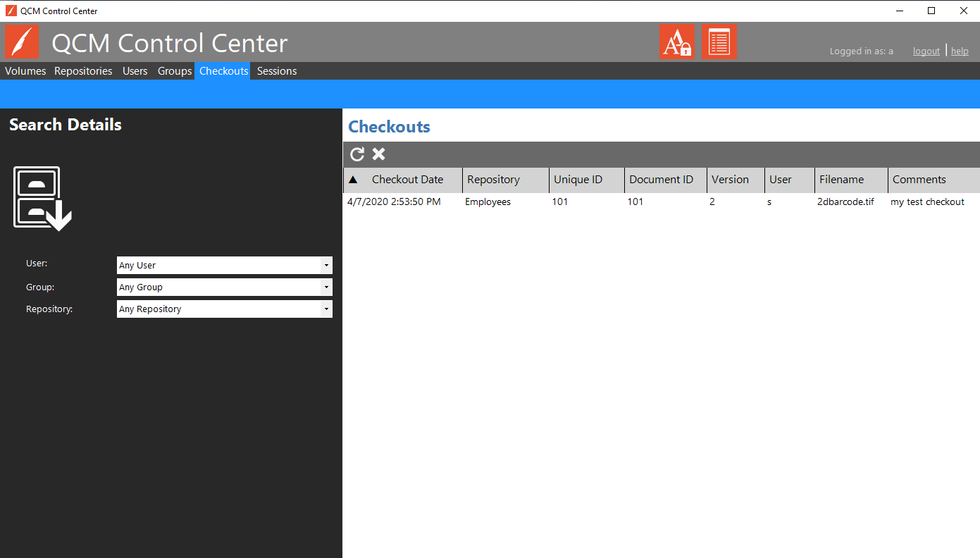Click the refresh checkouts icon

(357, 154)
